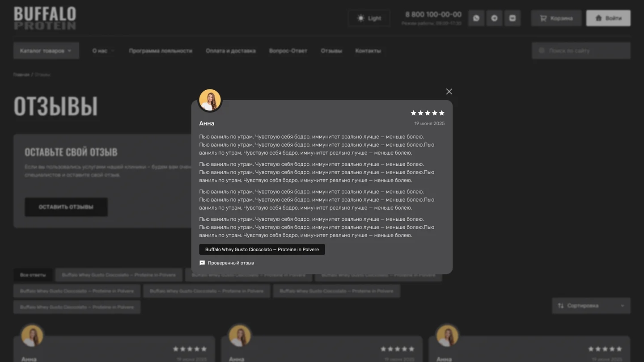Click the Проверенный отзыв checkmark icon
This screenshot has height=362, width=644.
202,263
